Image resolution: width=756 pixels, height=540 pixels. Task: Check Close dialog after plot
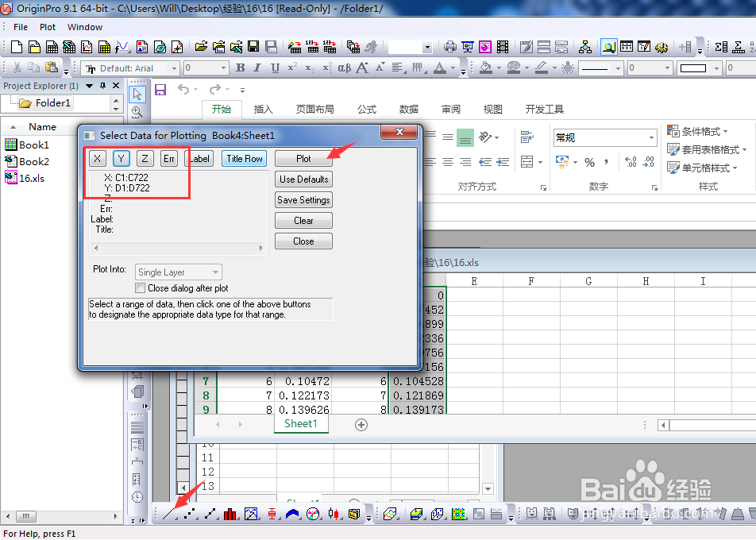[x=141, y=288]
